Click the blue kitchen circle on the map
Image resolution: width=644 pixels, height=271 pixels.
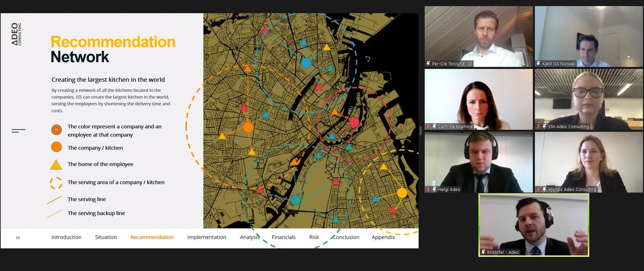306,63
